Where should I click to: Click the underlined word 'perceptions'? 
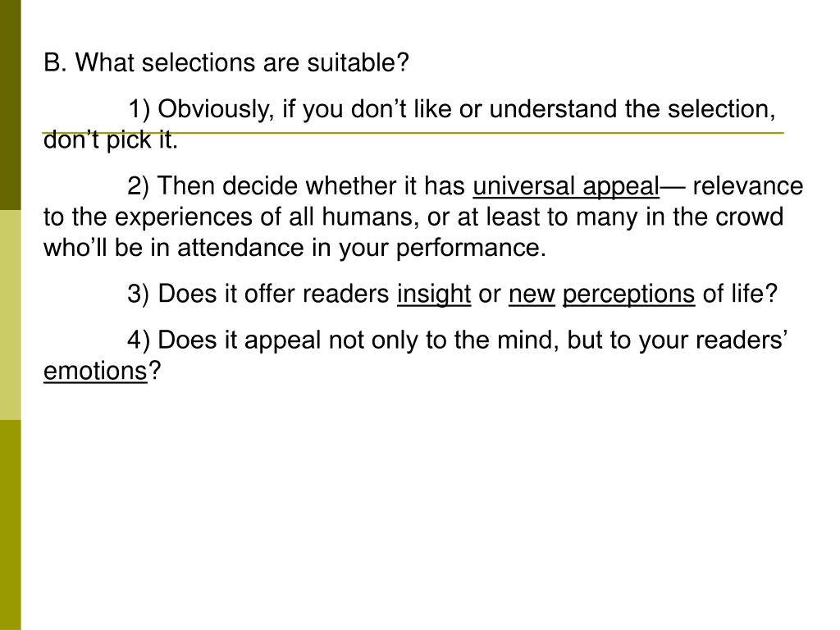pos(628,294)
